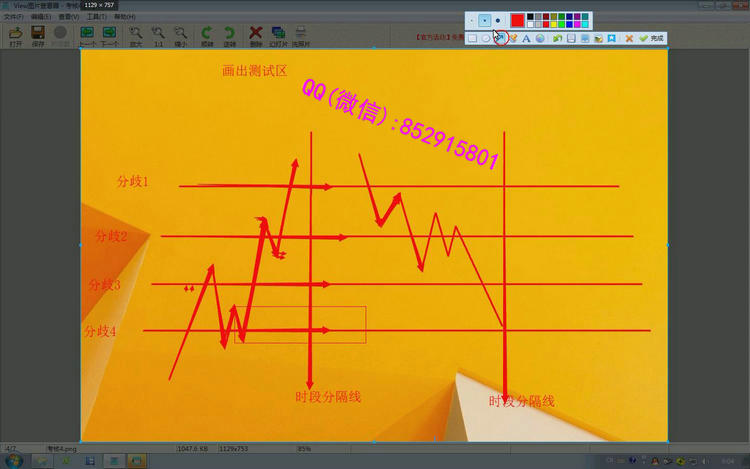
Task: Click the save floppy icon in screenshot toolbar
Action: (x=571, y=38)
